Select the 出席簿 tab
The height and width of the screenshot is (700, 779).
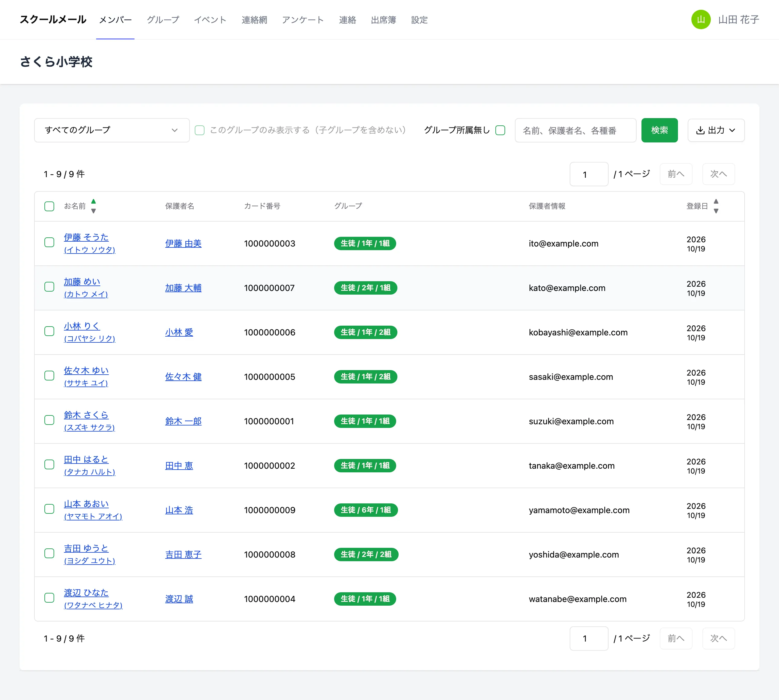pos(383,19)
